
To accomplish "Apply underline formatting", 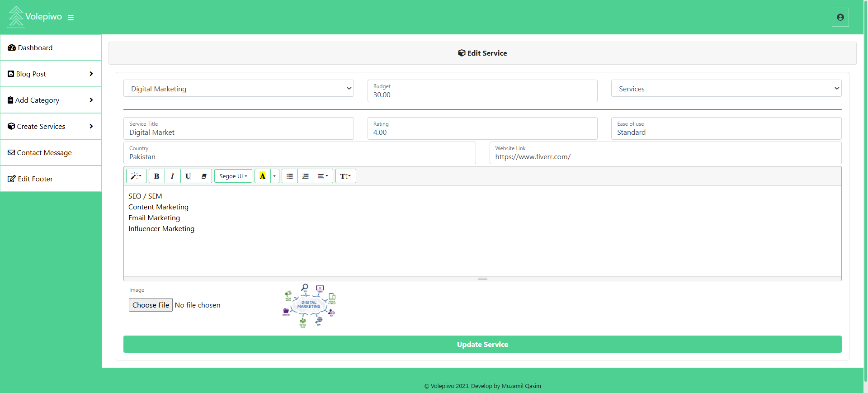I will click(x=188, y=176).
